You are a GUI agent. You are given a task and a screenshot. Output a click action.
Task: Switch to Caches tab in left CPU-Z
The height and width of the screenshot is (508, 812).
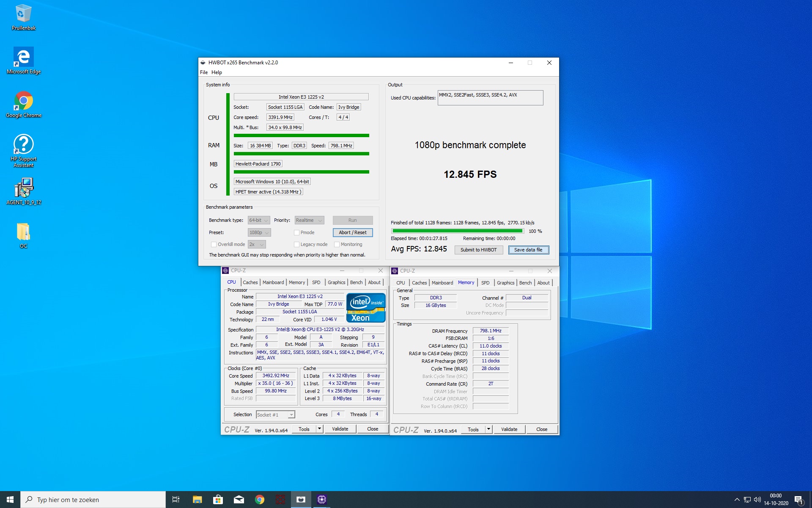[250, 282]
